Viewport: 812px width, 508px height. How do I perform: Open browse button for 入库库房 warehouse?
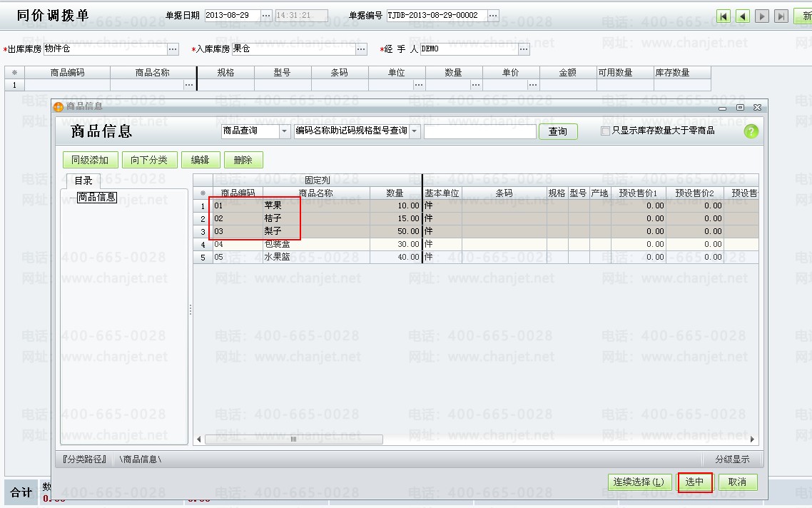click(362, 49)
